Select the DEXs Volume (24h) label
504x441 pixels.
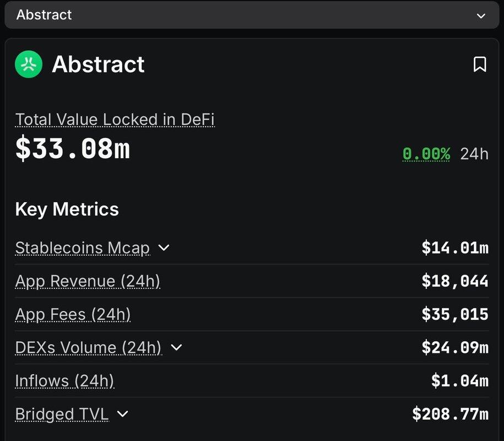pos(88,347)
